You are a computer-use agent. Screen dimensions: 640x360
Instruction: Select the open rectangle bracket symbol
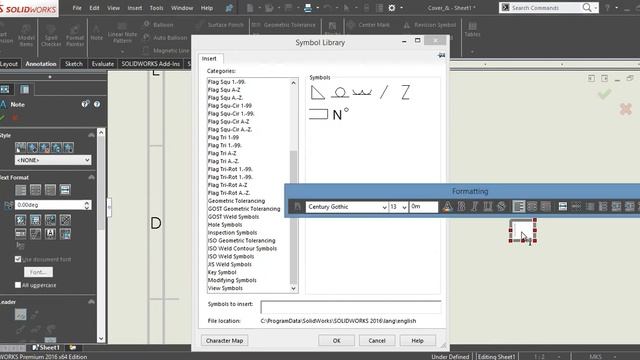click(x=318, y=114)
